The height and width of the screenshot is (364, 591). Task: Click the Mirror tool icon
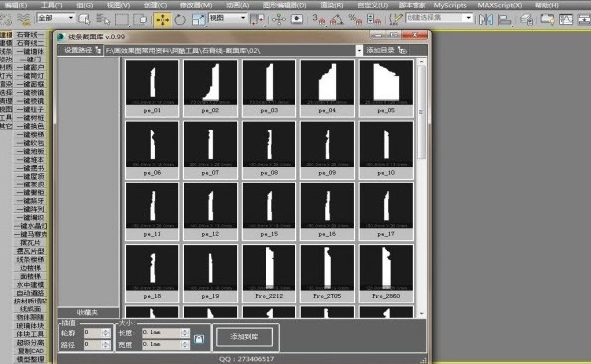pyautogui.click(x=486, y=19)
